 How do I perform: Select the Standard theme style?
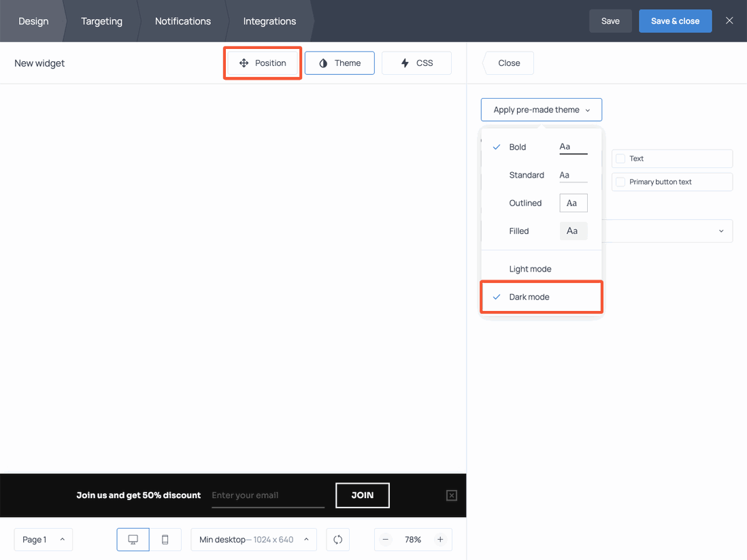[527, 175]
